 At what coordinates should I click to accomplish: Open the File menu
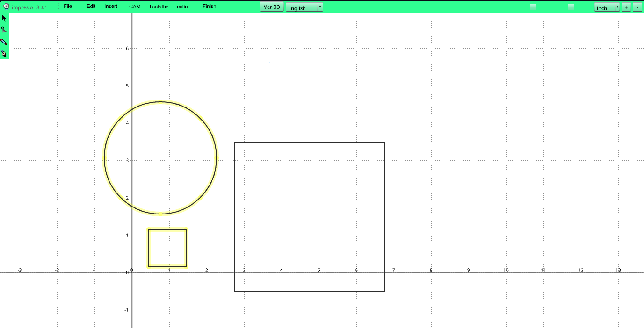coord(67,6)
